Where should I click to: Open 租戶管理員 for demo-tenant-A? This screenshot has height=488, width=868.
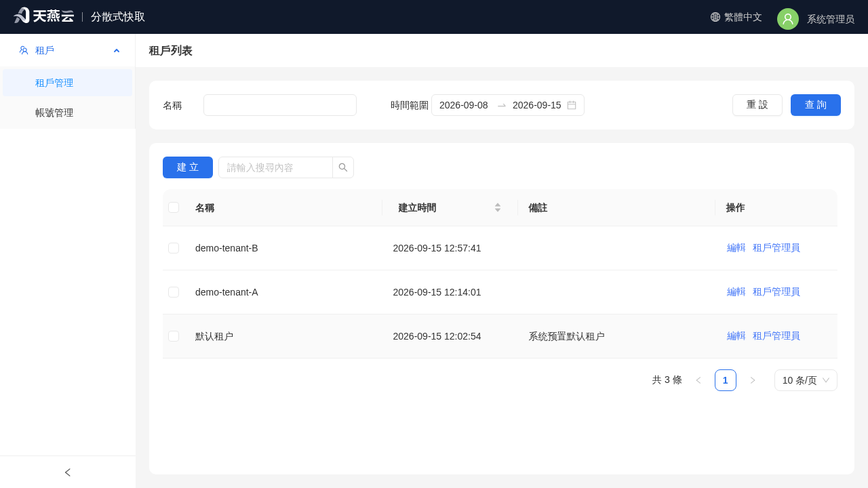point(776,292)
